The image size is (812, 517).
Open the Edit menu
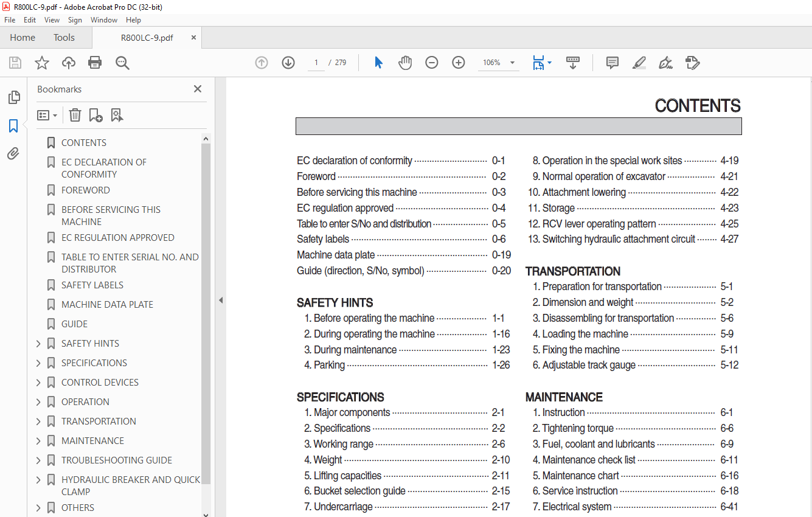[30, 20]
